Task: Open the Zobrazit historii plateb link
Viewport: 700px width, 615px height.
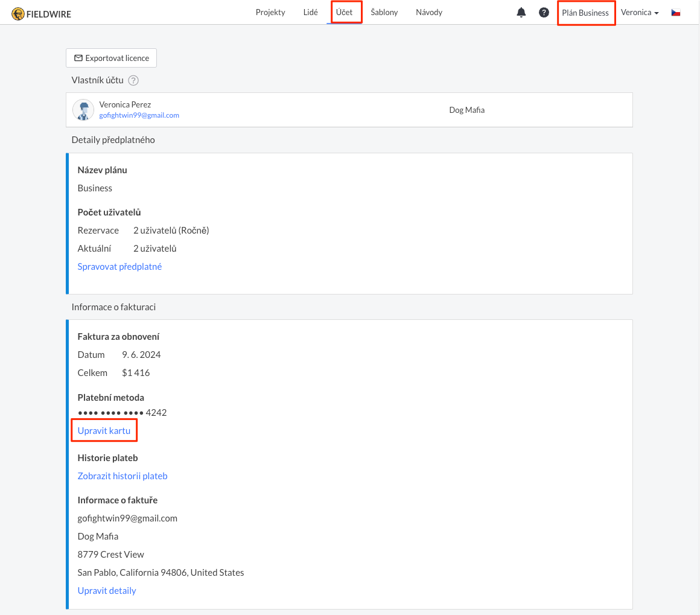Action: click(122, 476)
